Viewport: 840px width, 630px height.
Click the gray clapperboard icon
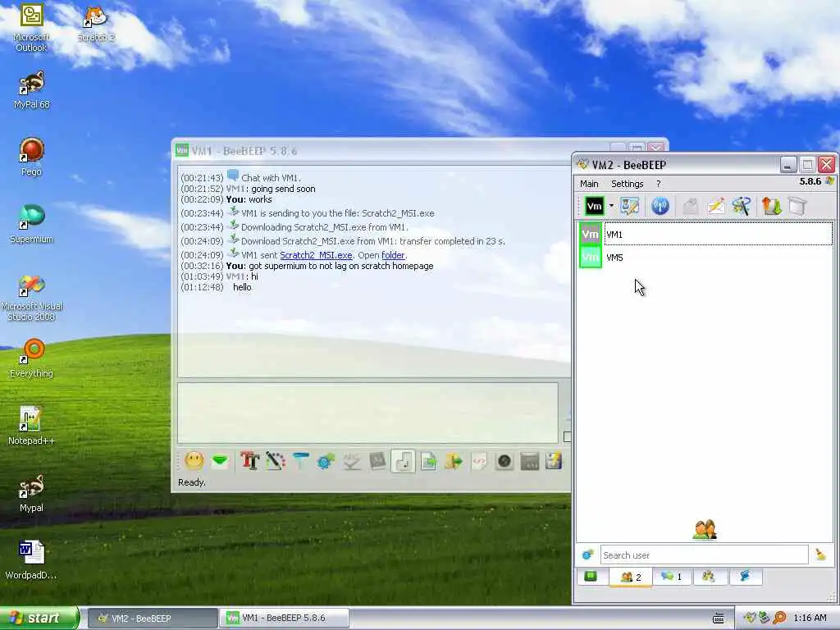tap(530, 461)
